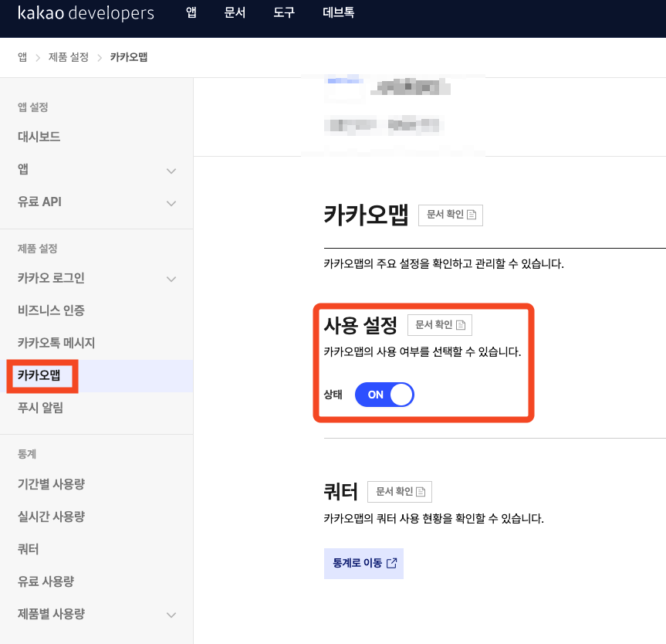This screenshot has width=666, height=644.
Task: Select 제품별 사용량 in the sidebar
Action: click(51, 614)
